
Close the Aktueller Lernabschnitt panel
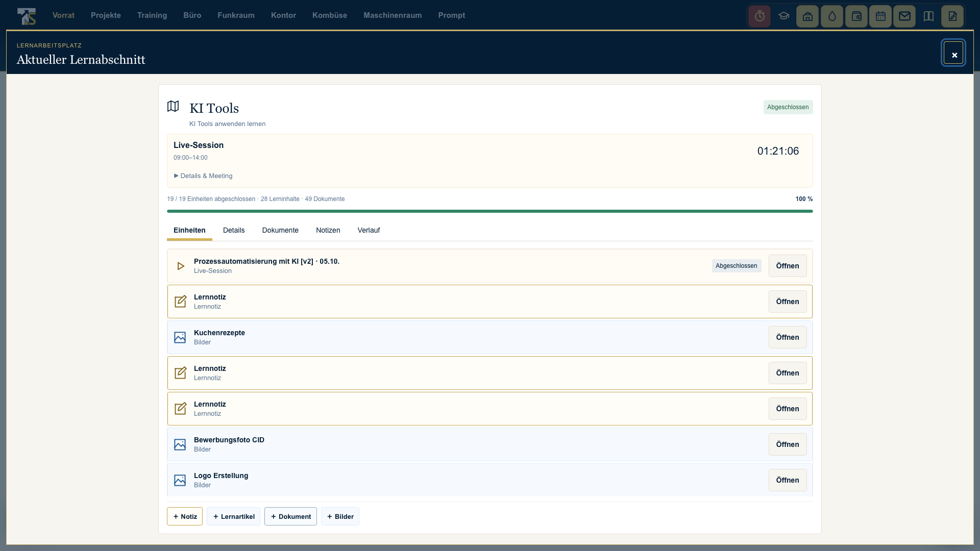click(x=953, y=53)
